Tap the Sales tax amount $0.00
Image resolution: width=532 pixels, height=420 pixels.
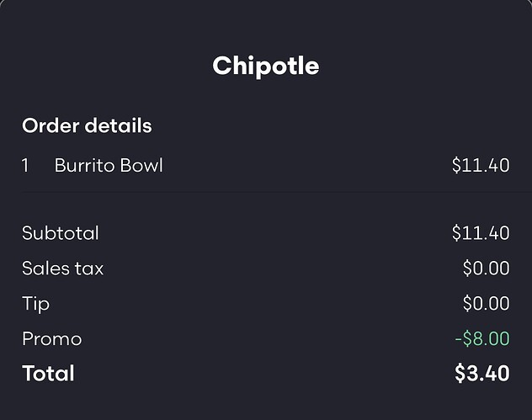coord(487,268)
